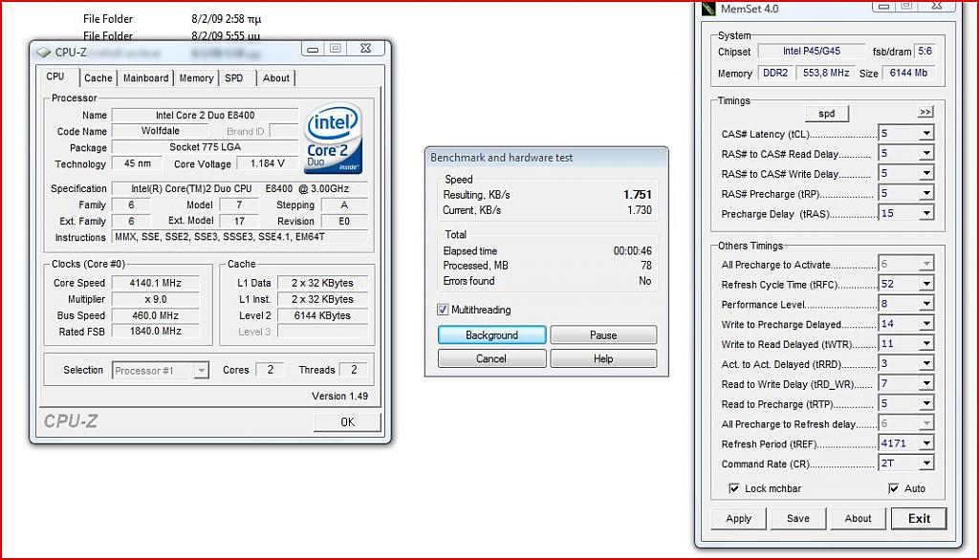Screen dimensions: 979x560
Task: Click the MemSet 4.0 title bar icon
Action: click(708, 8)
